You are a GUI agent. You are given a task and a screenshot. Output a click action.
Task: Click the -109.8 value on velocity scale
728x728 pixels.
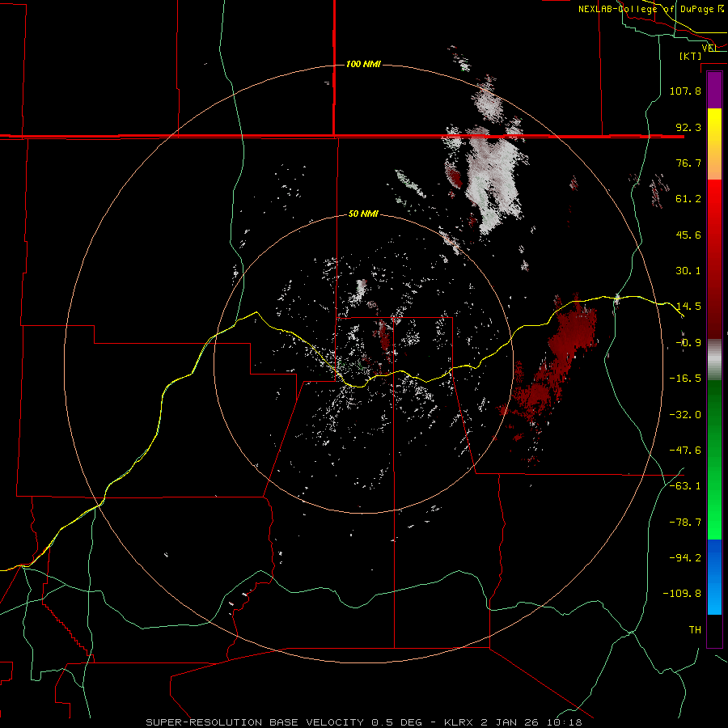[682, 594]
